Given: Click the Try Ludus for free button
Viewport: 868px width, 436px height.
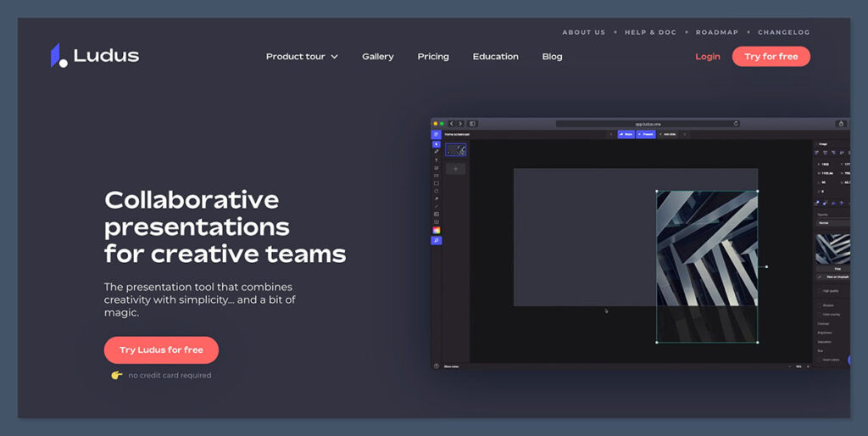Looking at the screenshot, I should pyautogui.click(x=161, y=350).
